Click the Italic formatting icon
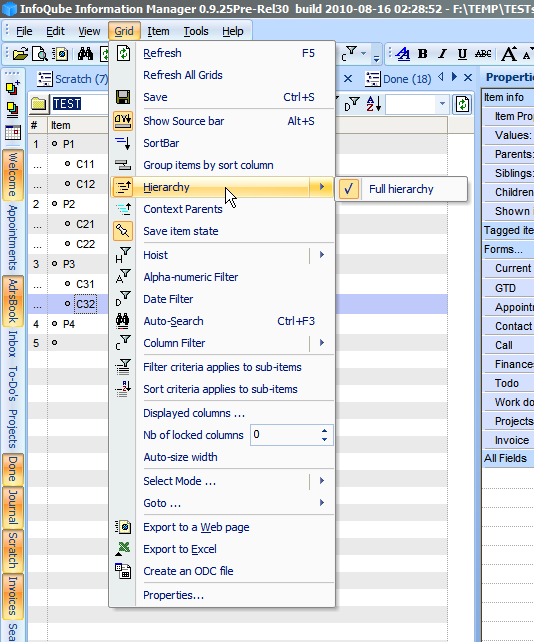This screenshot has height=642, width=534. [442, 54]
